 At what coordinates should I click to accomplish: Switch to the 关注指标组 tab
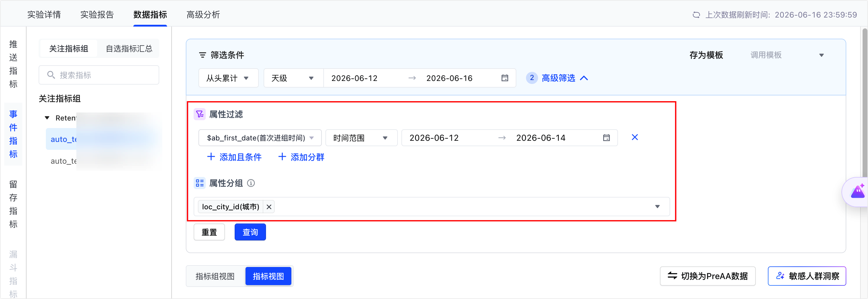coord(68,49)
